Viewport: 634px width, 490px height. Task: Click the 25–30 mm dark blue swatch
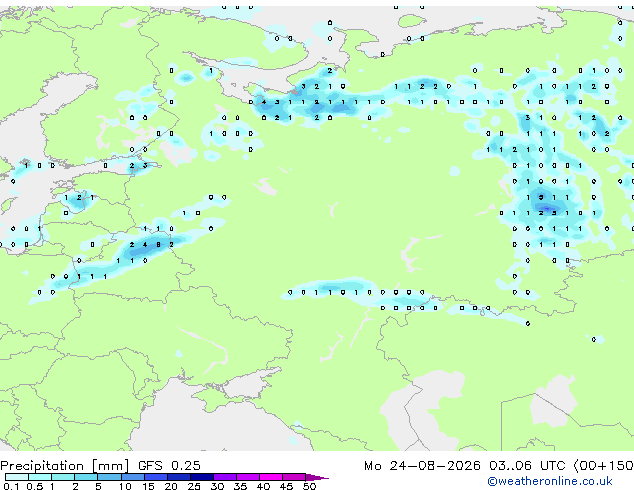202,477
